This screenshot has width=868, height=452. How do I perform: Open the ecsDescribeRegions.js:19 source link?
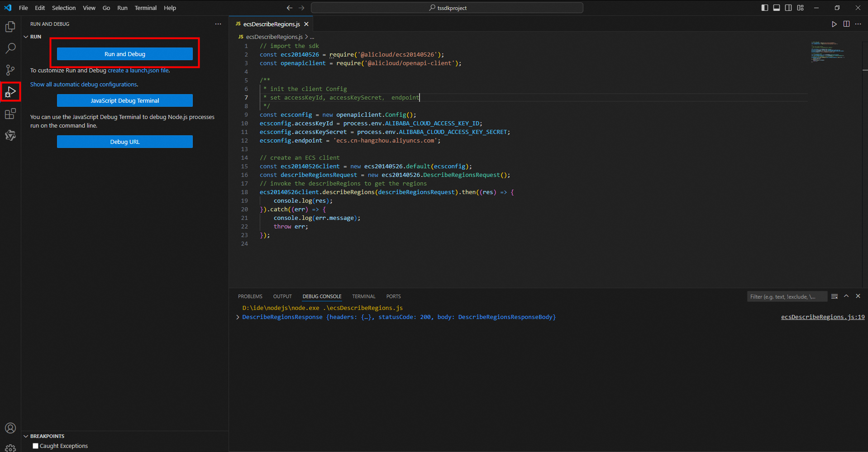pyautogui.click(x=823, y=317)
